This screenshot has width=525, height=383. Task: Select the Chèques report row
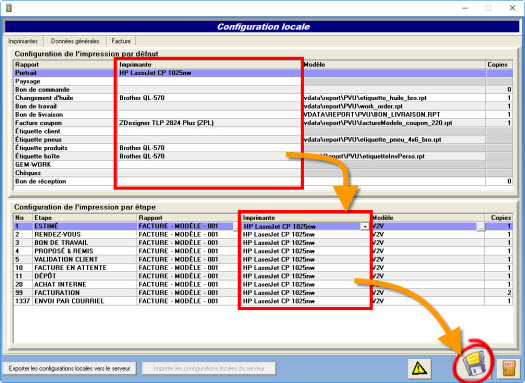point(263,173)
